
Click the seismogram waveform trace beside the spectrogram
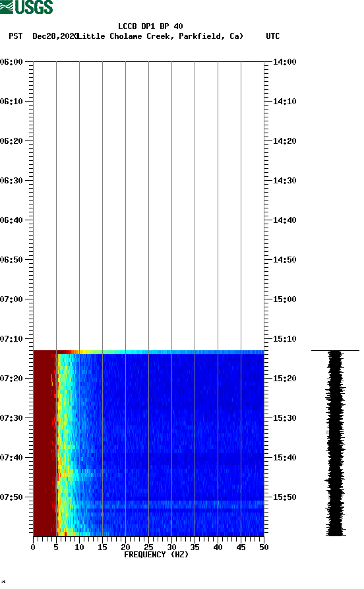(335, 443)
